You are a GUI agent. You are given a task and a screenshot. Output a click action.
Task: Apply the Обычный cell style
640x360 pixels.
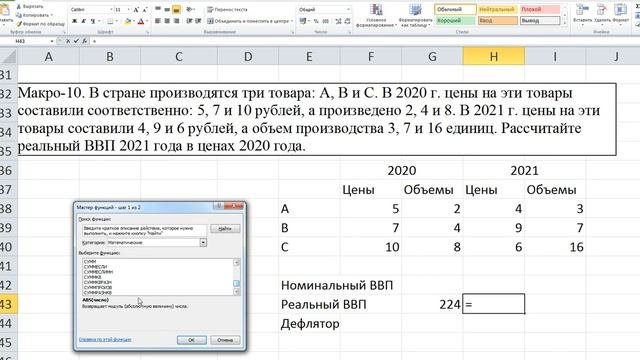click(x=455, y=9)
